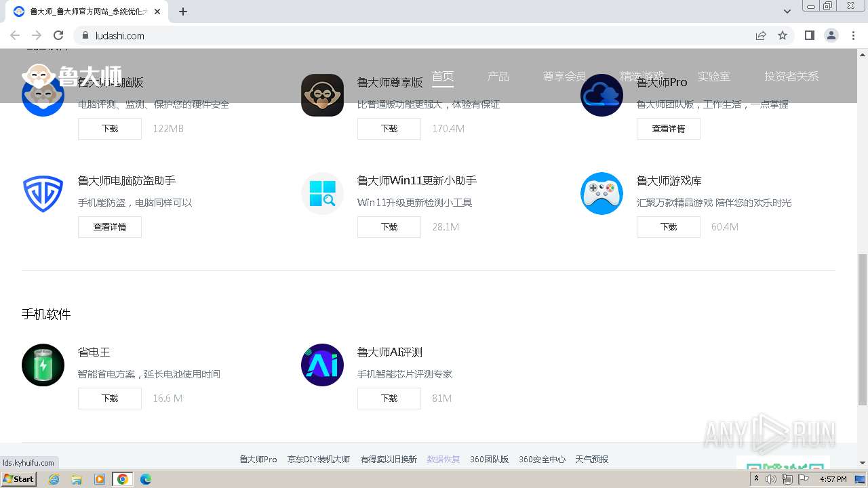Viewport: 868px width, 488px height.
Task: Expand the tab search chevron
Action: click(787, 12)
